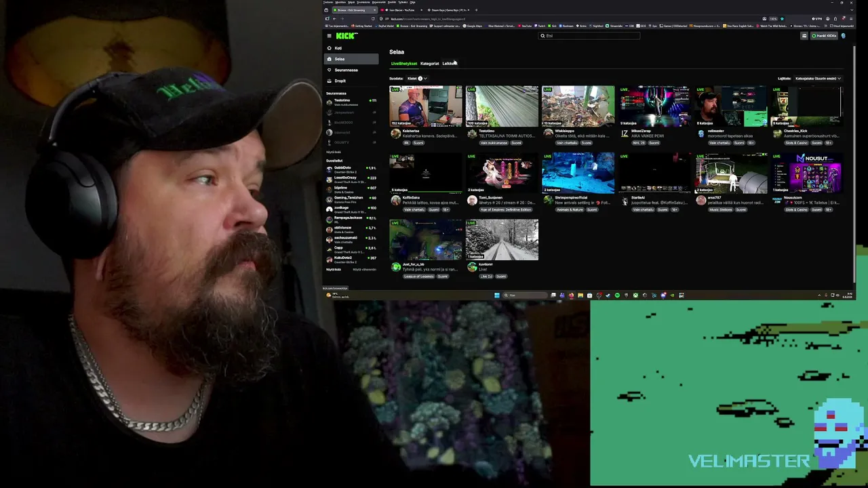Image resolution: width=868 pixels, height=488 pixels.
Task: Open the Testotimo stream thumbnail
Action: [502, 106]
